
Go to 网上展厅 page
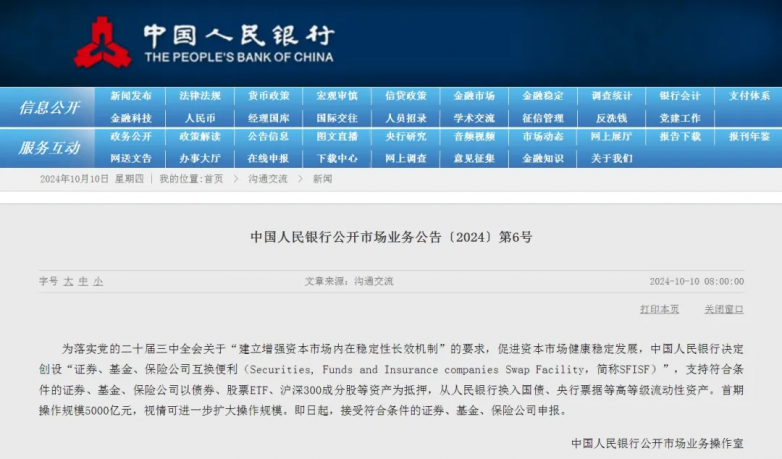pyautogui.click(x=611, y=137)
